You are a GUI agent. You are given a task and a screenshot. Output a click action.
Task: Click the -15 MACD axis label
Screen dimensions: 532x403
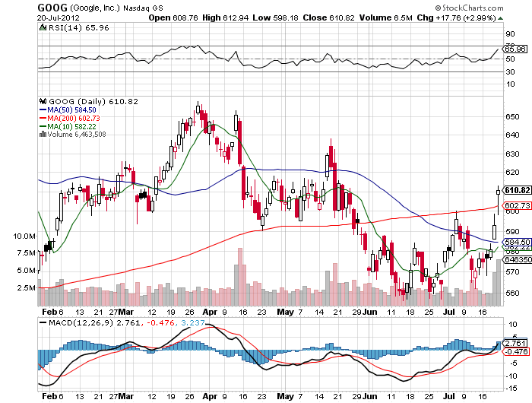(x=512, y=388)
